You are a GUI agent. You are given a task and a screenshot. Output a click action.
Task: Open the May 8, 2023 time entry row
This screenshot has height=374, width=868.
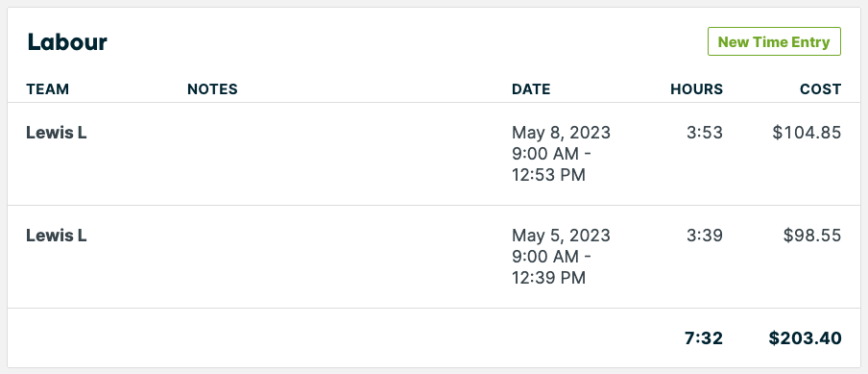[x=434, y=154]
